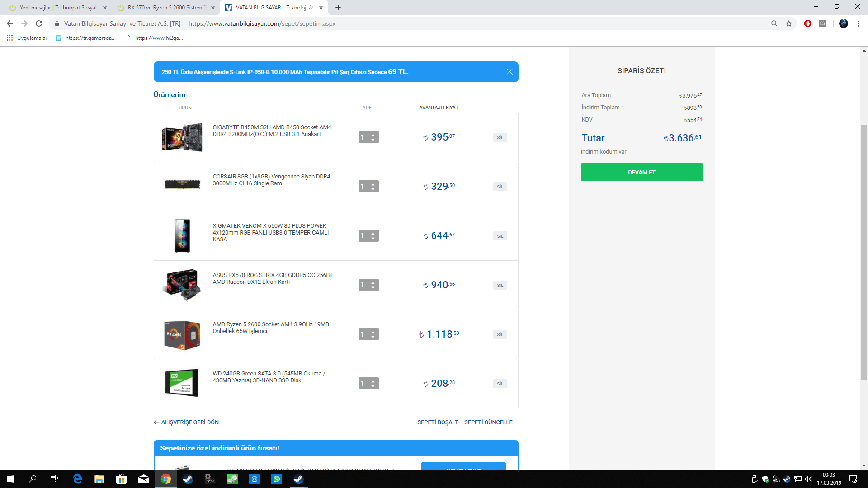Increase quantity of GIGABYTE B450M motherboard
This screenshot has height=488, width=868.
tap(373, 135)
